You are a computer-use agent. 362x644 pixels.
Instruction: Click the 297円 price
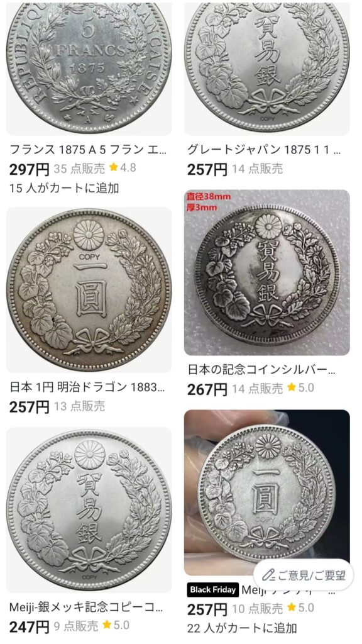pos(29,169)
